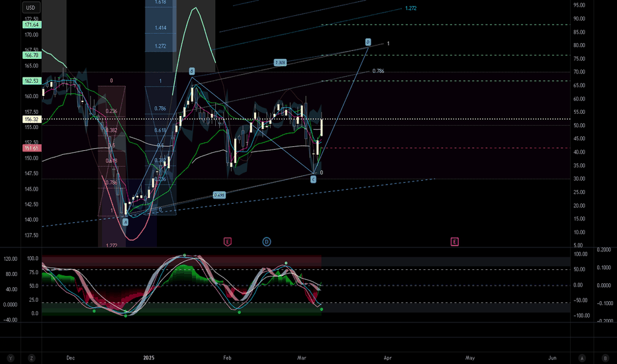Toggle the B scale button at bottom right

[605, 358]
